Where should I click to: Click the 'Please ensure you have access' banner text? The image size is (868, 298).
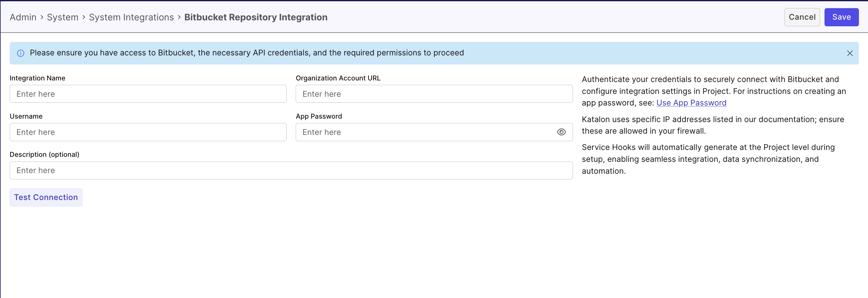click(247, 53)
